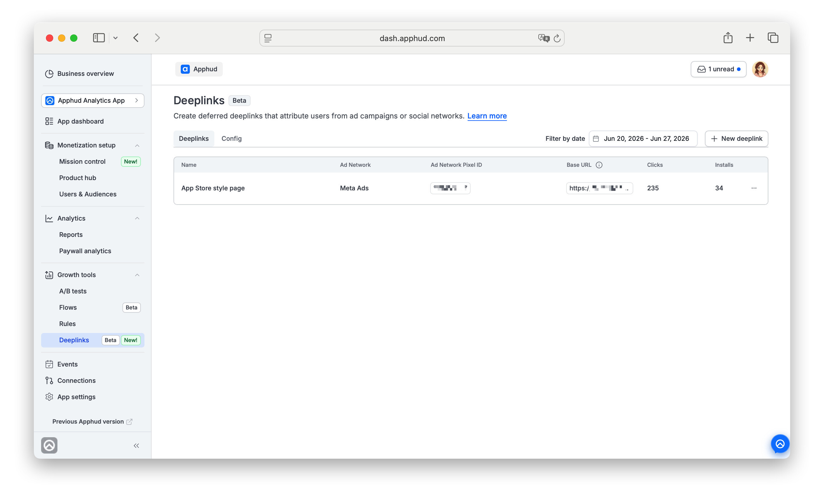
Task: Click the Beta badge next to Deeplinks title
Action: click(239, 101)
